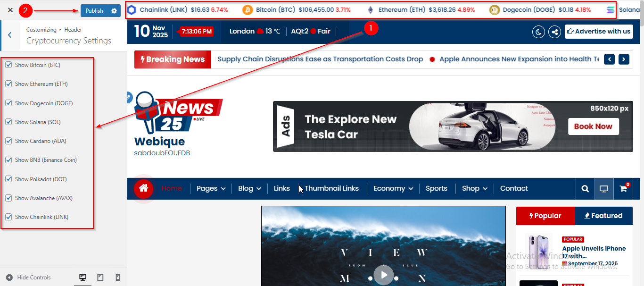
Task: Uncheck Show Bitcoin (BTC)
Action: (x=8, y=65)
